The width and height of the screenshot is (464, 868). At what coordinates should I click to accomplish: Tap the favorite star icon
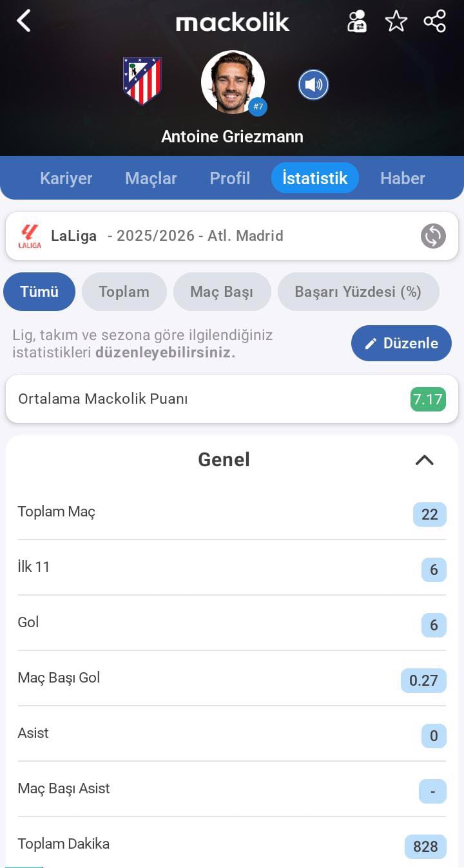(396, 21)
